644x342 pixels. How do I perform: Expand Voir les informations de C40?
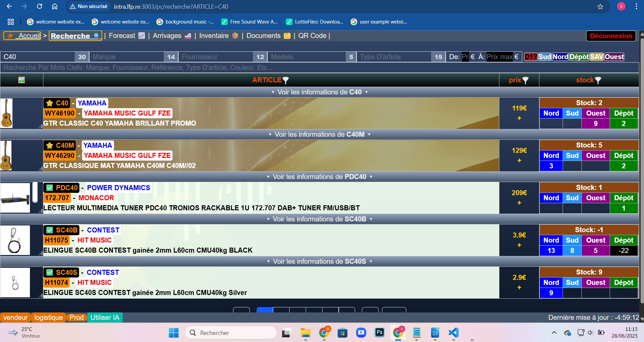click(319, 92)
